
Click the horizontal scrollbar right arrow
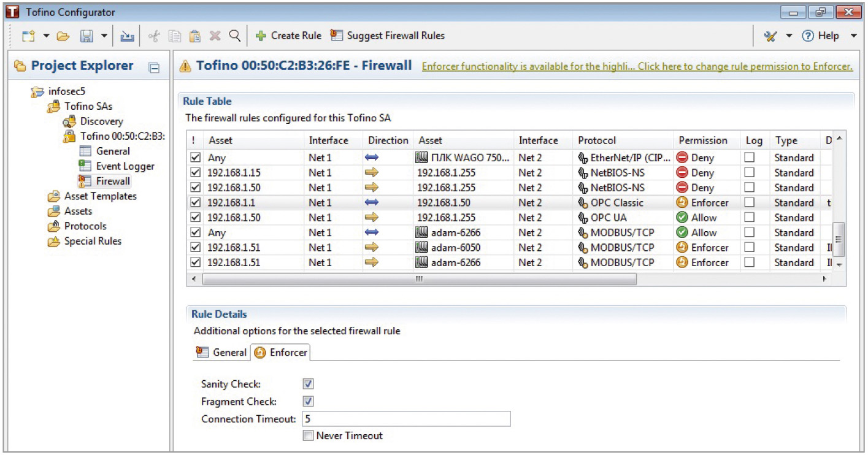coord(824,278)
